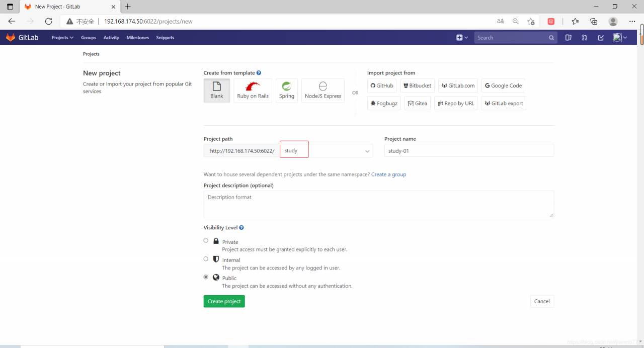Open the new item plus dropdown
This screenshot has height=348, width=644.
click(x=462, y=38)
